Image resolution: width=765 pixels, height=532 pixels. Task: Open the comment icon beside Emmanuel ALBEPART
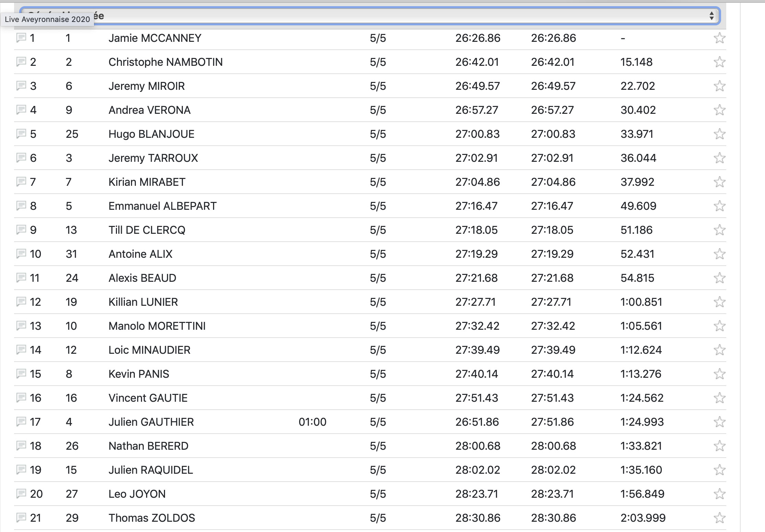(21, 205)
